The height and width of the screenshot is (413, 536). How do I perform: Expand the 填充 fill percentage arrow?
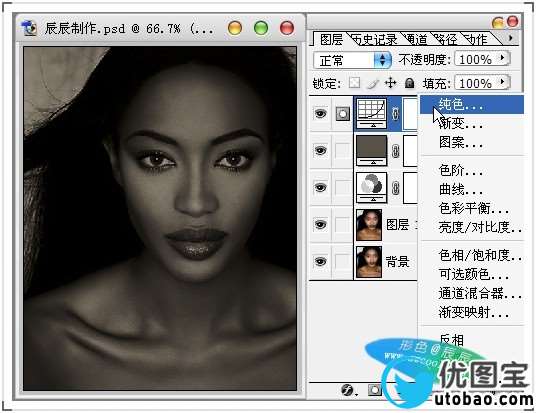[502, 82]
